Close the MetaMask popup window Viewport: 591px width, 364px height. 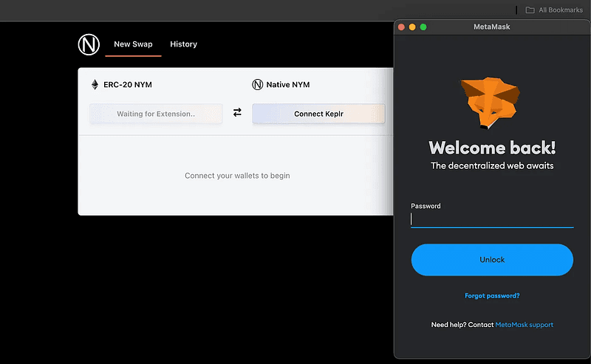[x=402, y=27]
